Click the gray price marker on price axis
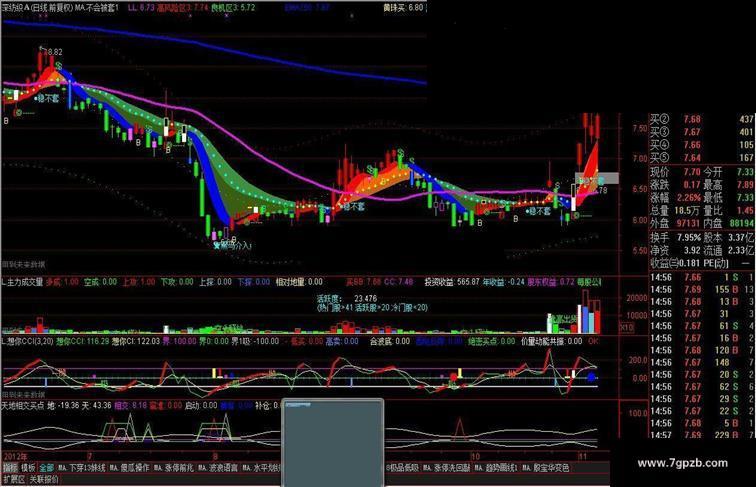The height and width of the screenshot is (487, 756). tap(597, 178)
